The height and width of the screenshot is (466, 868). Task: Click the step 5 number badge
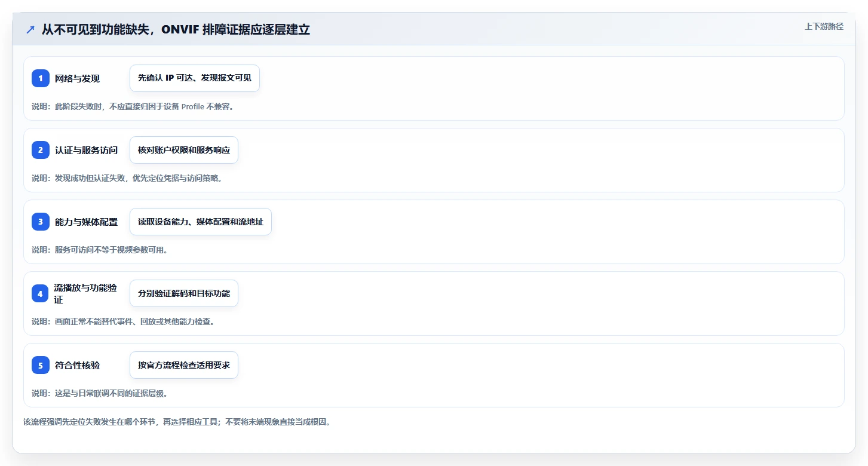[x=41, y=365]
